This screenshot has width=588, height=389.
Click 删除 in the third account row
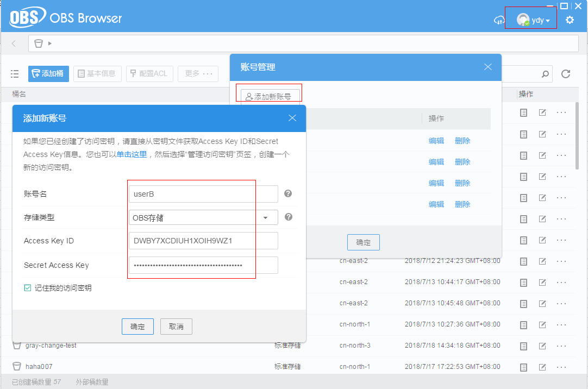462,183
